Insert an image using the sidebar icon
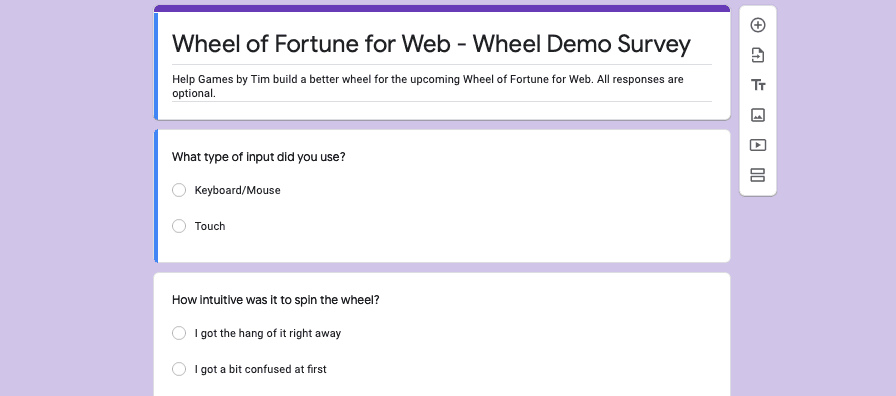The width and height of the screenshot is (896, 396). pyautogui.click(x=758, y=115)
